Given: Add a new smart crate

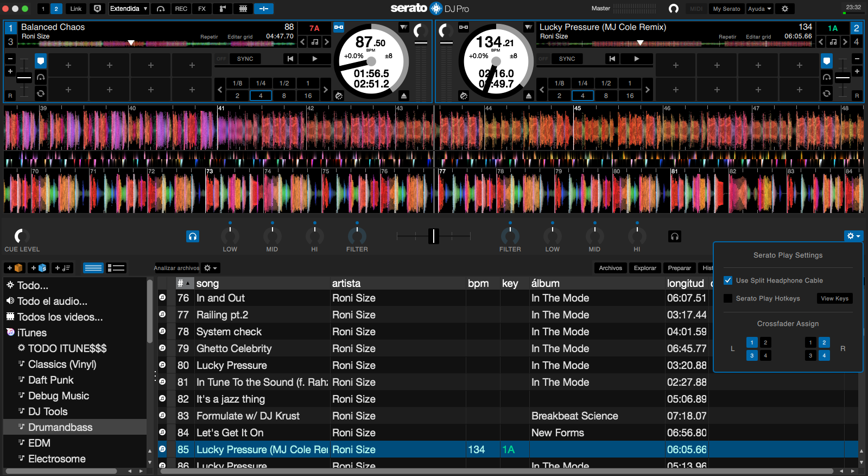Looking at the screenshot, I should point(39,268).
